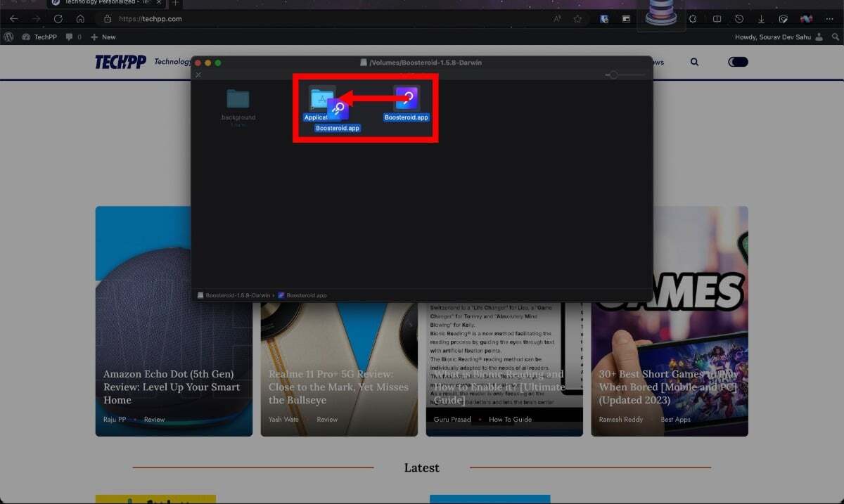This screenshot has height=504, width=844.
Task: Open the Best Apps category
Action: [x=675, y=420]
